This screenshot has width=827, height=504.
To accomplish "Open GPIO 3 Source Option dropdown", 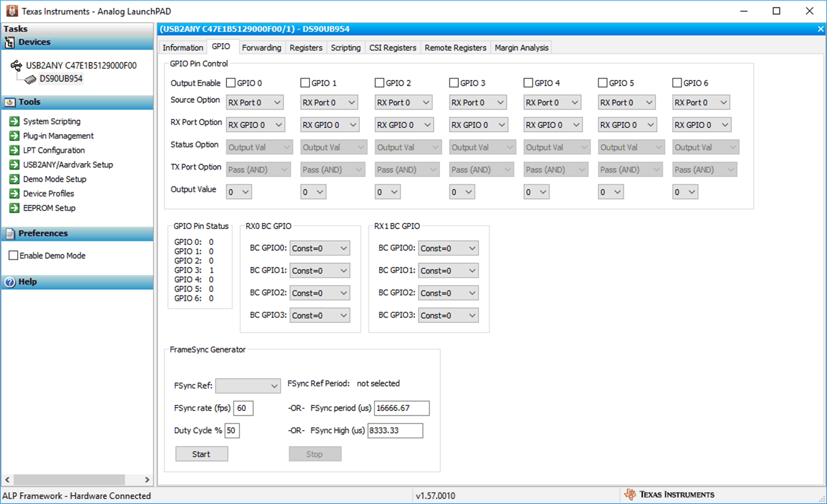I will tap(478, 103).
